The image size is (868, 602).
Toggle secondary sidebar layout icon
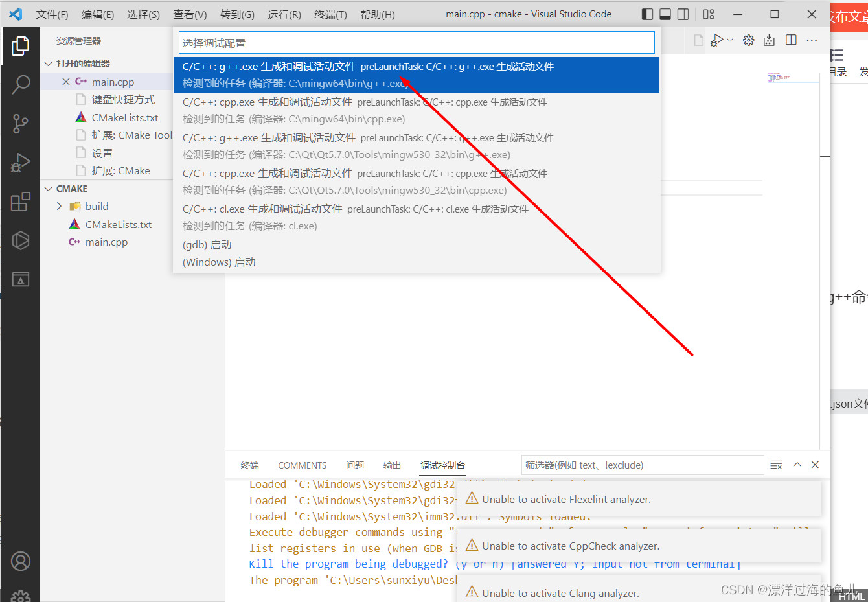683,14
